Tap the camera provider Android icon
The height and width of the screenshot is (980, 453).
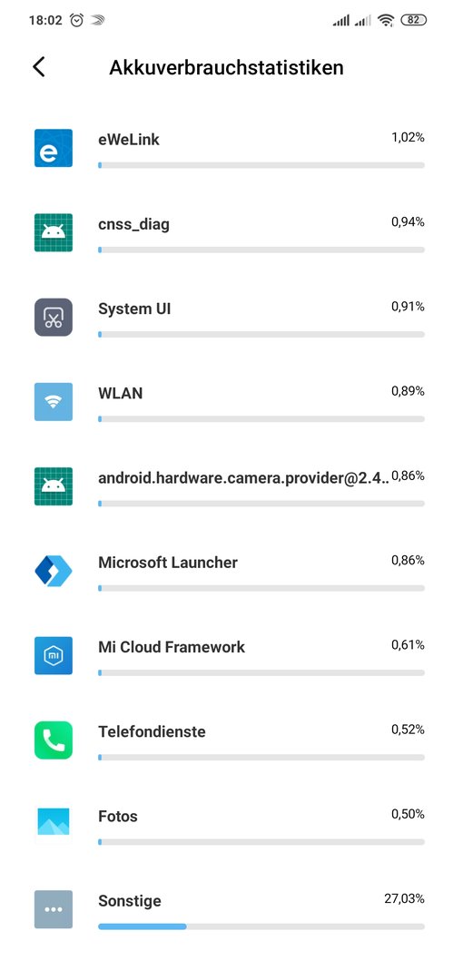coord(54,487)
